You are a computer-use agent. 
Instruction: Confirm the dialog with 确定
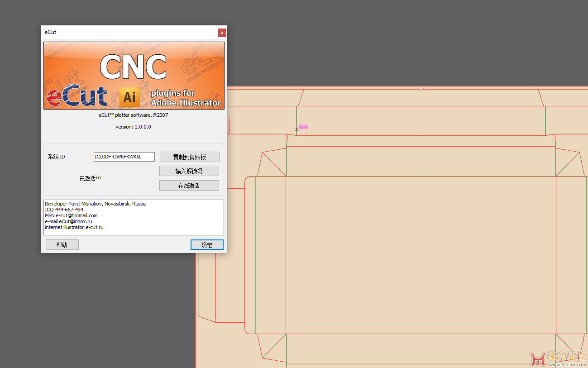[x=207, y=245]
